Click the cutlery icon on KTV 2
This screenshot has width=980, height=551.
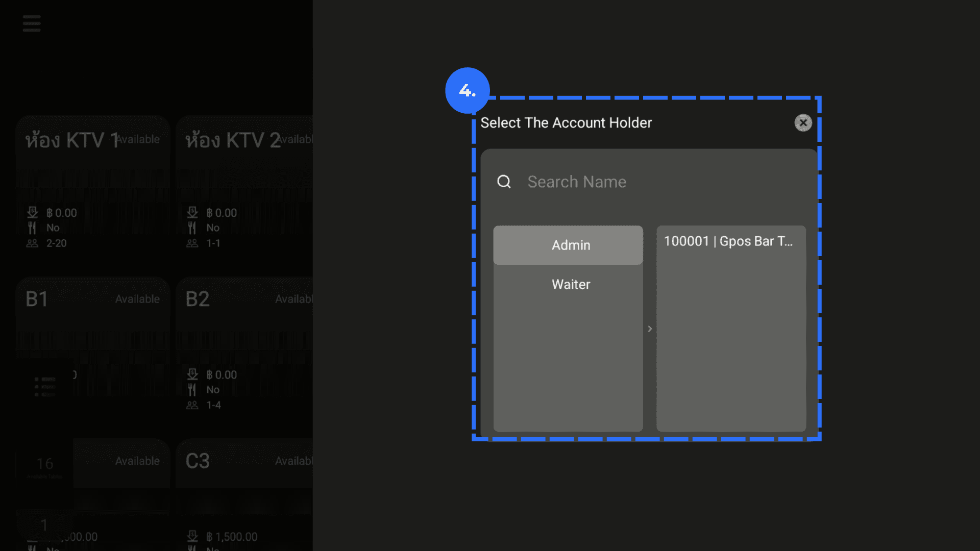pos(192,228)
